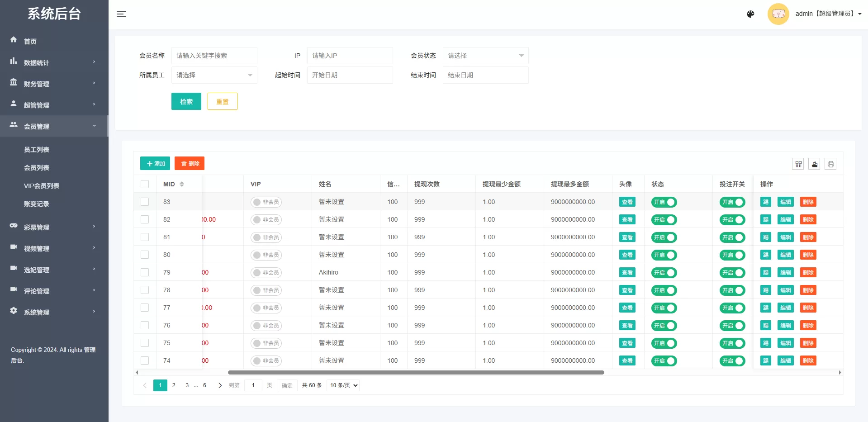Click the theme palette icon in the header

750,14
